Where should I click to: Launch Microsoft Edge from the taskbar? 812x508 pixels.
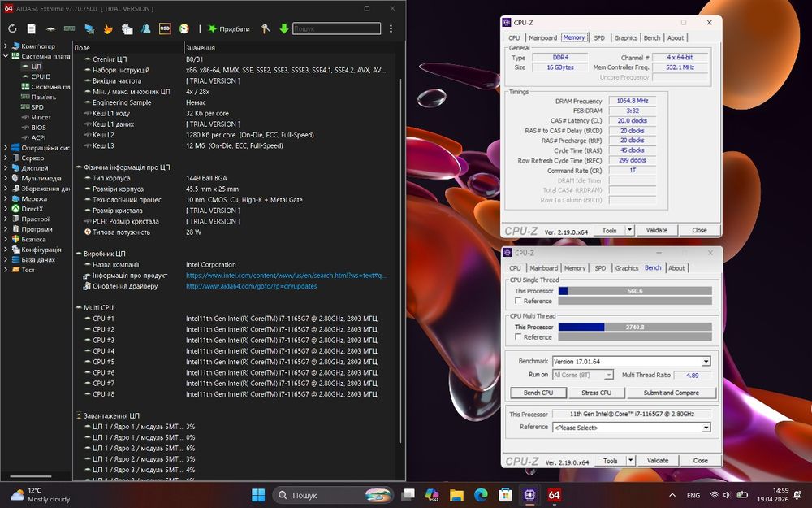coord(481,495)
